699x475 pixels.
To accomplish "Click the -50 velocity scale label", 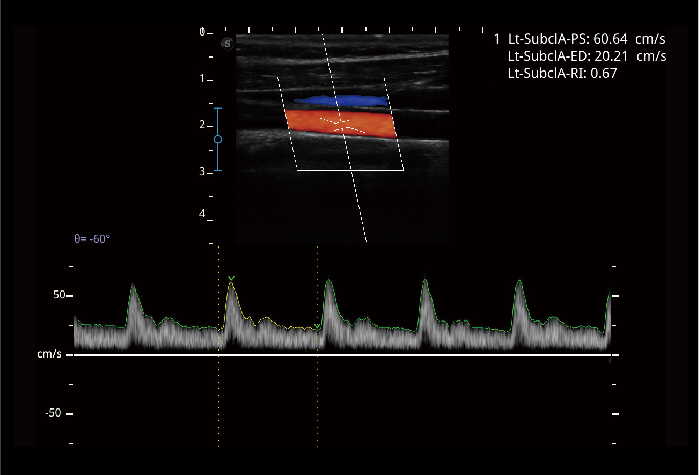I will [53, 413].
